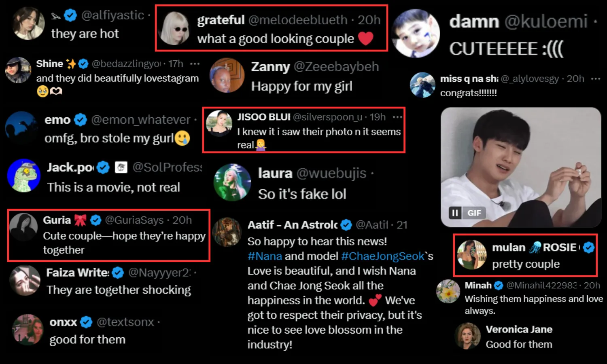This screenshot has width=607, height=364.
Task: Pause the GIF in the tweet
Action: (x=455, y=213)
